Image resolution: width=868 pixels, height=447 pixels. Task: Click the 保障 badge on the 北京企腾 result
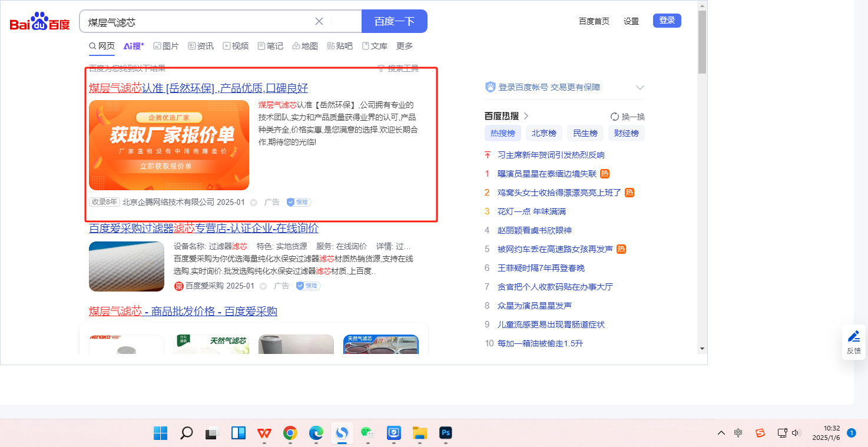299,202
